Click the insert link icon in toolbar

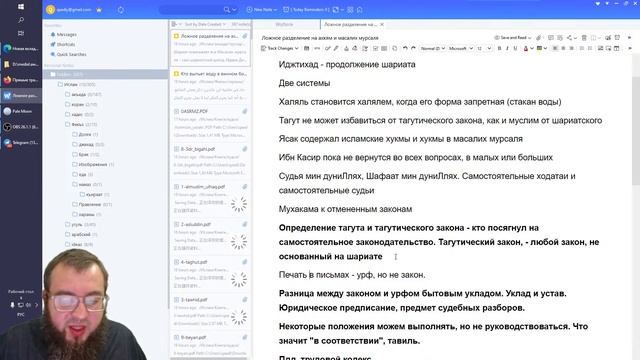pos(317,49)
